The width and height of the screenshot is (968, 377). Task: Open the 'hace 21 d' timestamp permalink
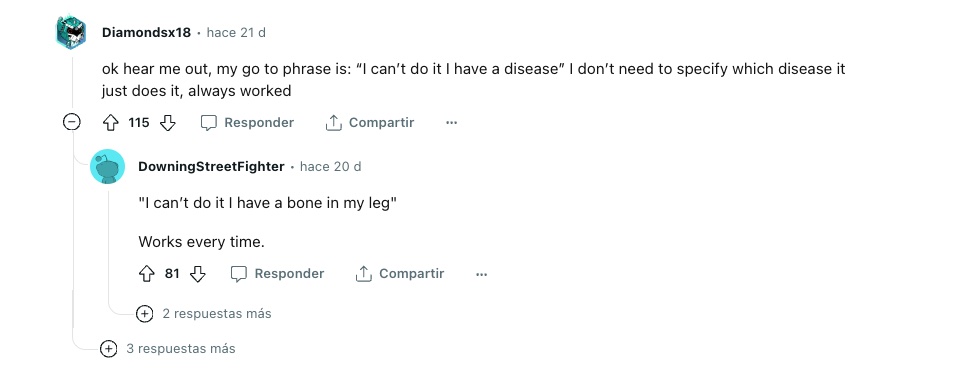pos(236,33)
